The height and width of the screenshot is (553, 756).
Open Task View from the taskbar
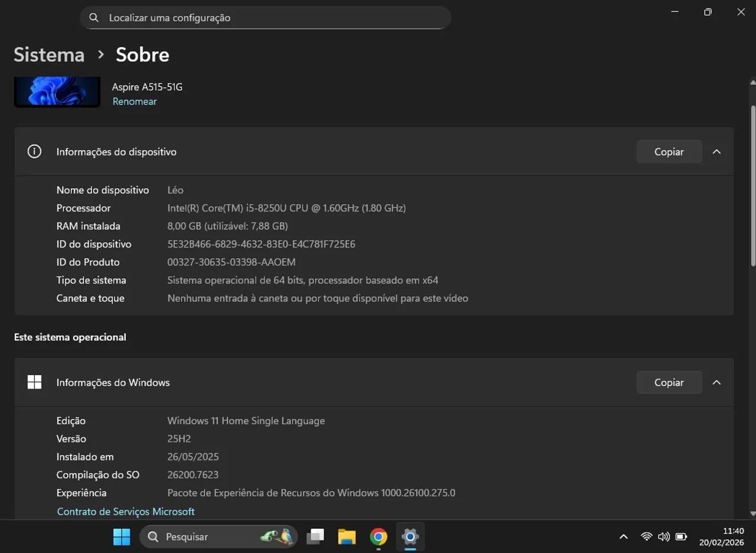click(315, 536)
